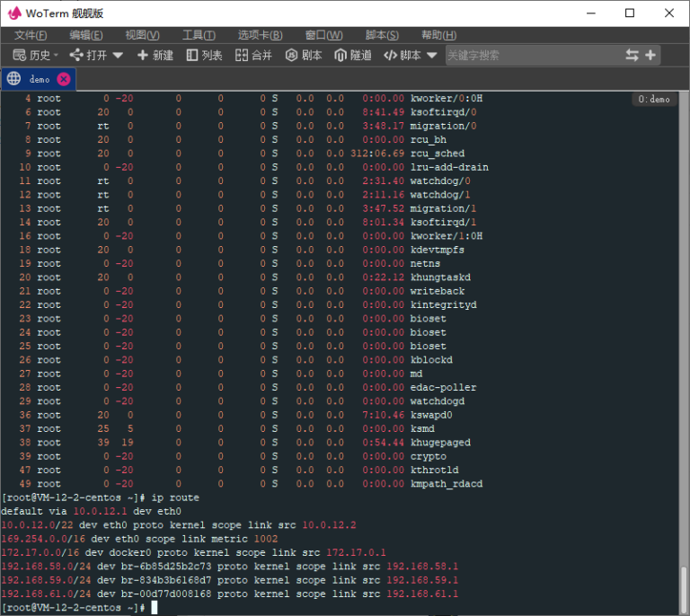Click the 脚本 (Script) code icon
The image size is (690, 616).
click(389, 56)
